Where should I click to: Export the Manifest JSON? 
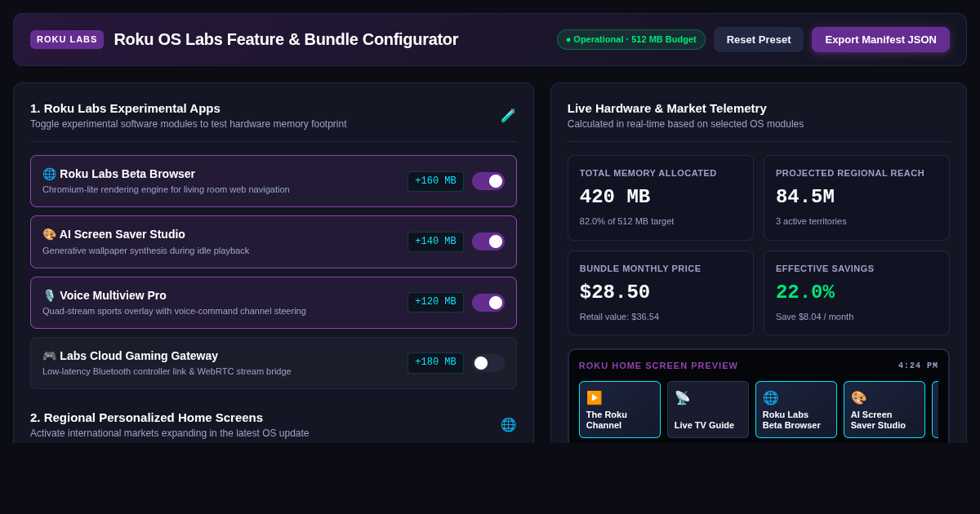pyautogui.click(x=880, y=39)
